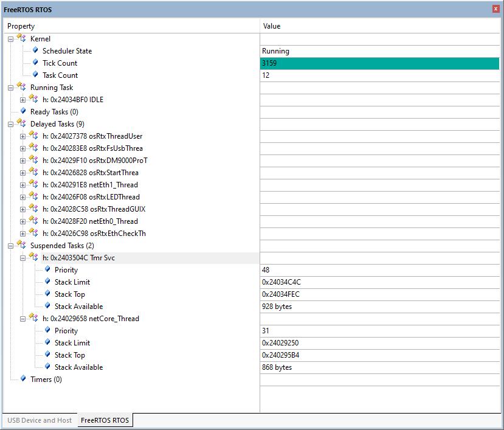
Task: Select stack top value 0x24034FEC
Action: click(379, 294)
